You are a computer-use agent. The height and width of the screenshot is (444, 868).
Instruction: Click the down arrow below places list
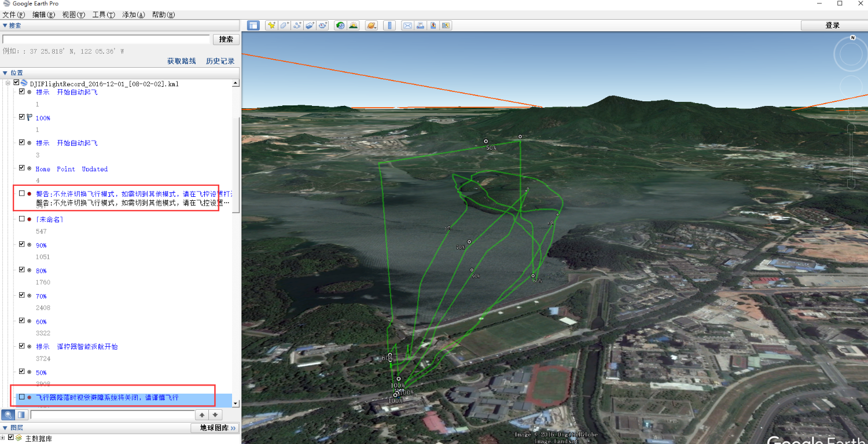click(215, 414)
